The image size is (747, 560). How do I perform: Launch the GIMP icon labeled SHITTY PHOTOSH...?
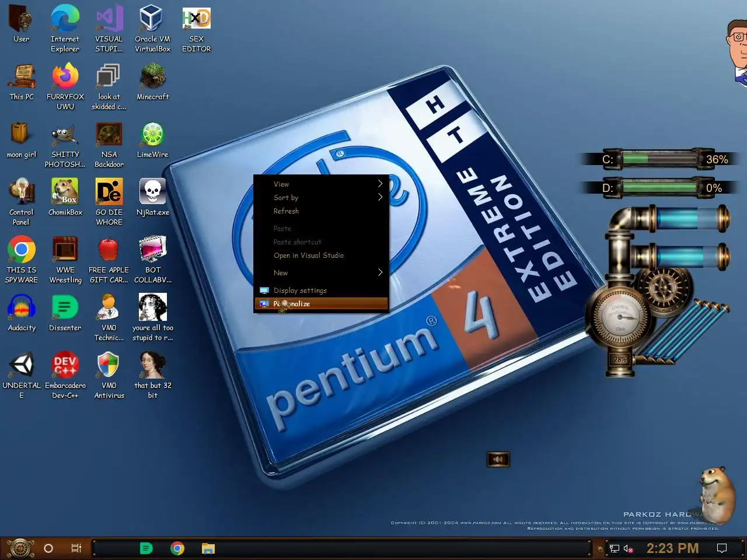point(65,145)
